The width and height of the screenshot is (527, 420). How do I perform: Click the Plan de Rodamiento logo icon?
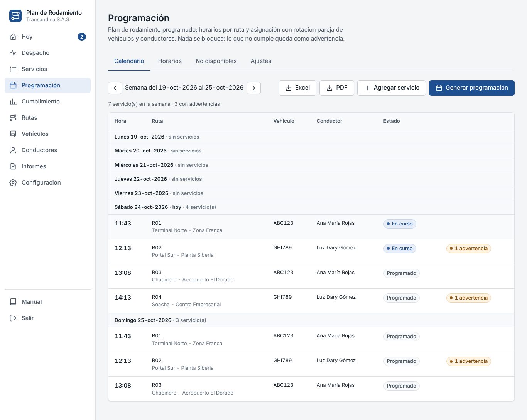coord(15,16)
